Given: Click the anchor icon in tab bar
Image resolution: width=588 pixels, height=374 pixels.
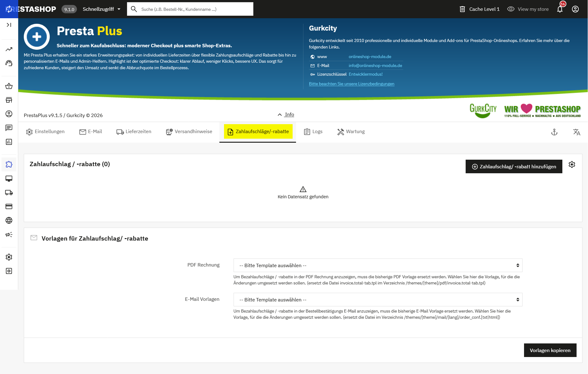Looking at the screenshot, I should (554, 132).
